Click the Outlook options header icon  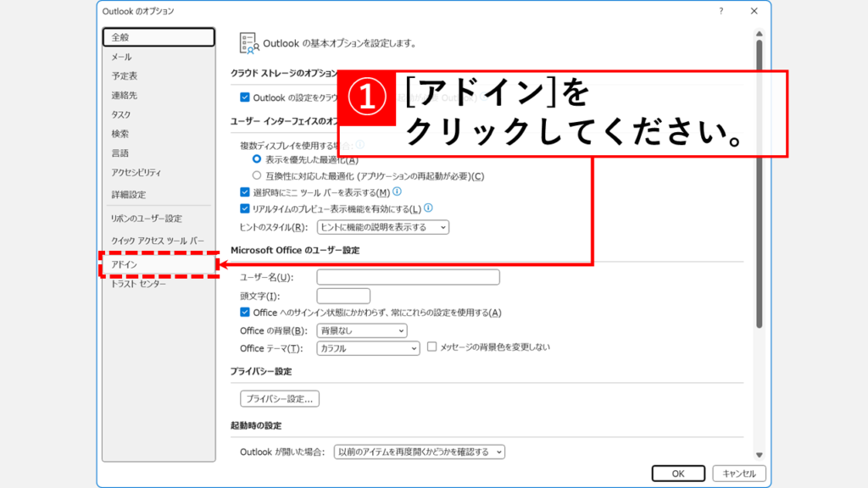(249, 43)
